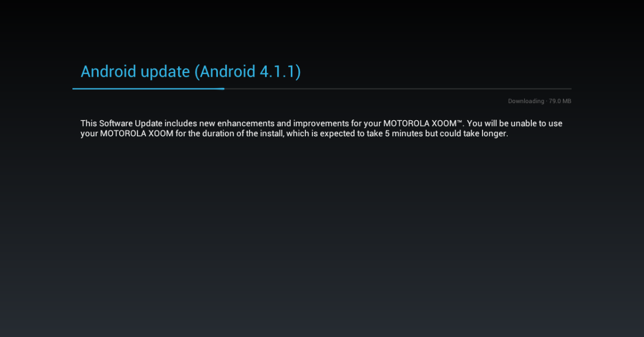This screenshot has width=644, height=337.
Task: Click the empty dark area below the description
Action: point(322,236)
